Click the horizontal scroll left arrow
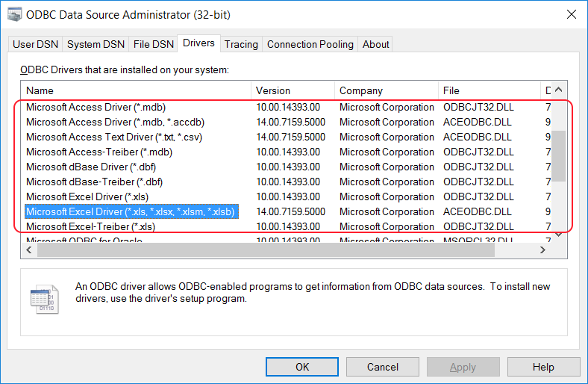The width and height of the screenshot is (588, 384). click(29, 250)
